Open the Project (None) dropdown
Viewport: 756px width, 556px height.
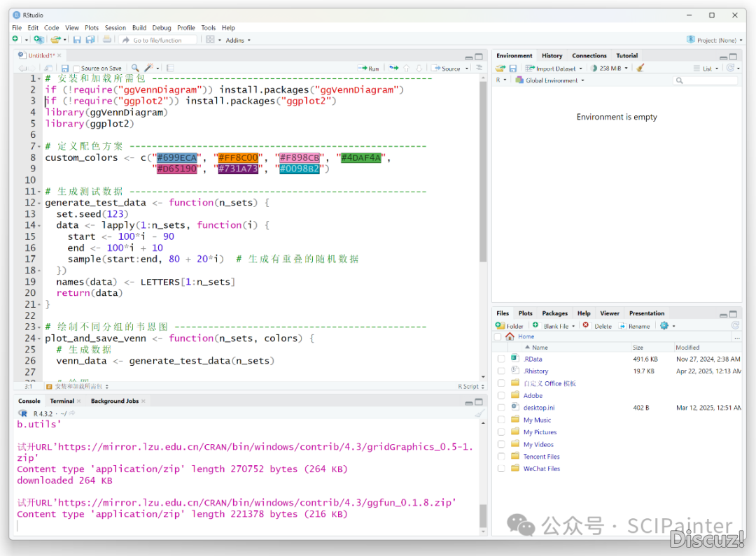coord(715,40)
